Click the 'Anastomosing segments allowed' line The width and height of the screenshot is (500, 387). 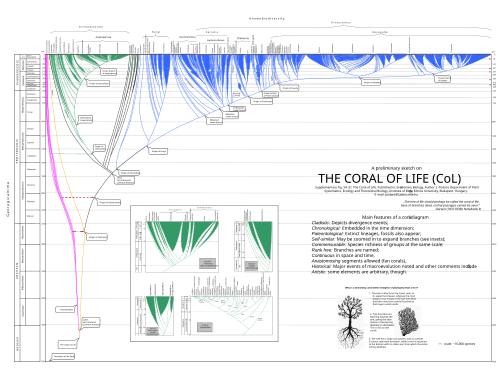(359, 261)
